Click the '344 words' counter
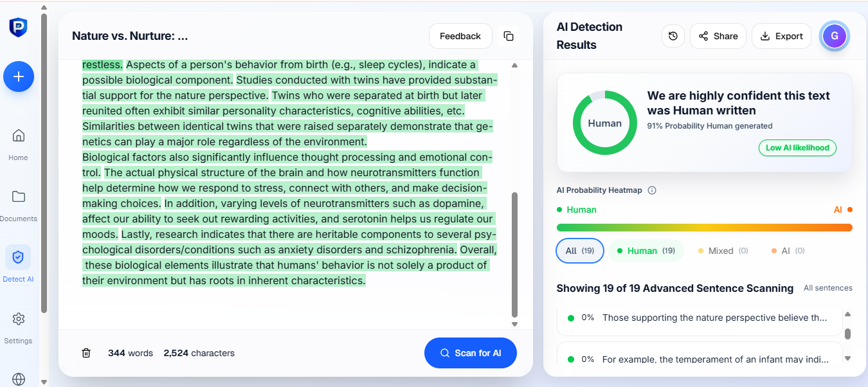 click(131, 353)
